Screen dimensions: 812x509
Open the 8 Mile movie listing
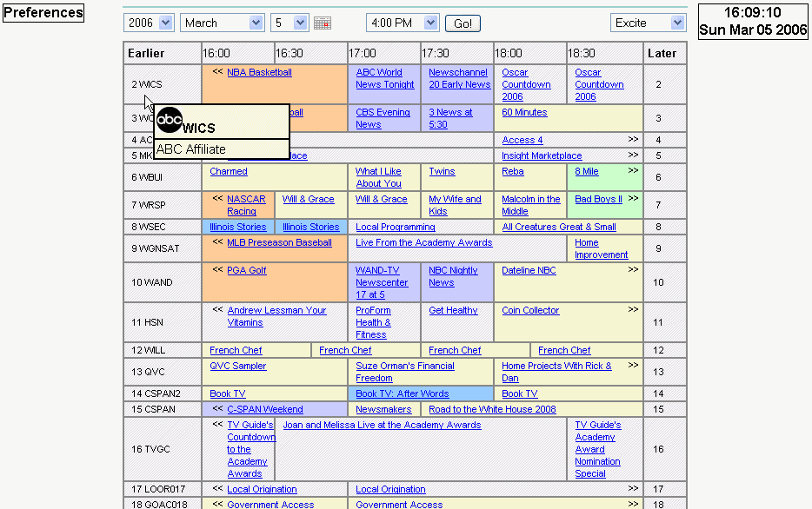point(587,171)
